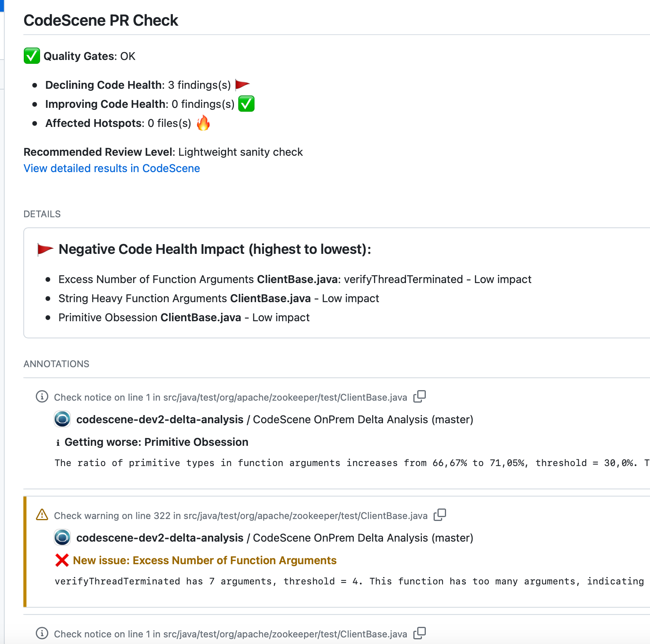The image size is (650, 644).
Task: Click the green check beside Improving Code Health
Action: tap(246, 104)
